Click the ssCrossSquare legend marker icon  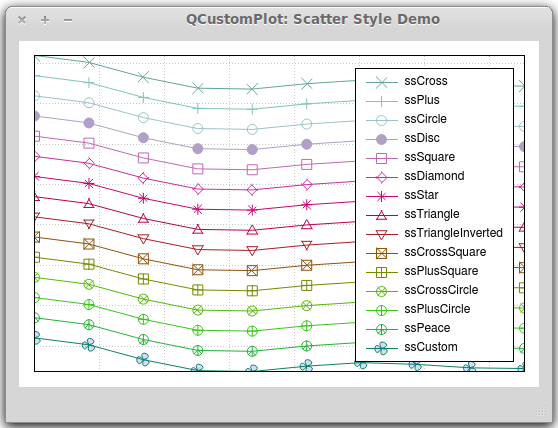(381, 253)
